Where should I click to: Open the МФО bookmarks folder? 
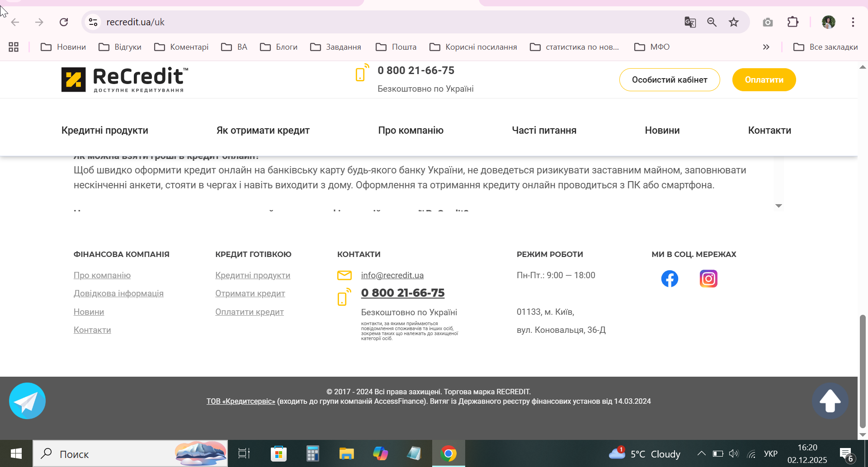point(652,47)
